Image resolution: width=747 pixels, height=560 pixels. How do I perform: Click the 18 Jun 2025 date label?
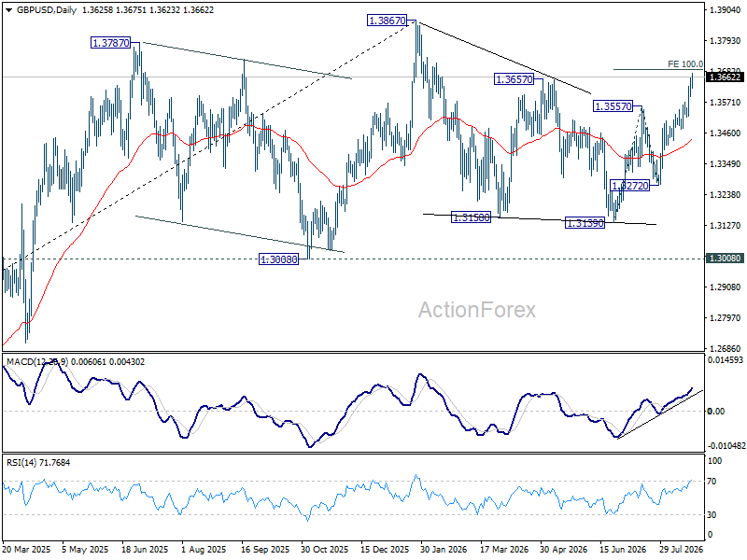(145, 549)
